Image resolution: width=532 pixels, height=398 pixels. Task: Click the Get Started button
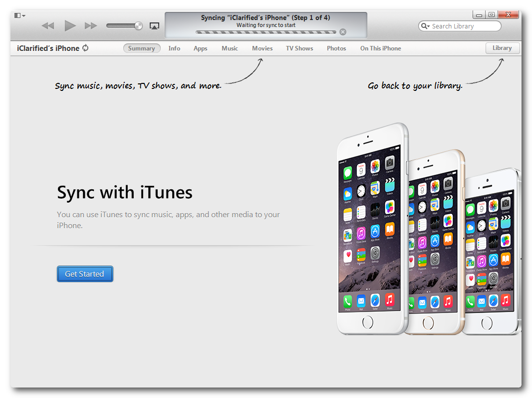tap(85, 274)
